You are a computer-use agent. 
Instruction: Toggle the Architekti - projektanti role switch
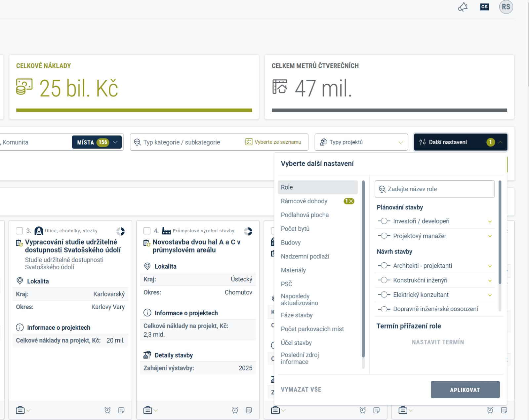(x=384, y=266)
